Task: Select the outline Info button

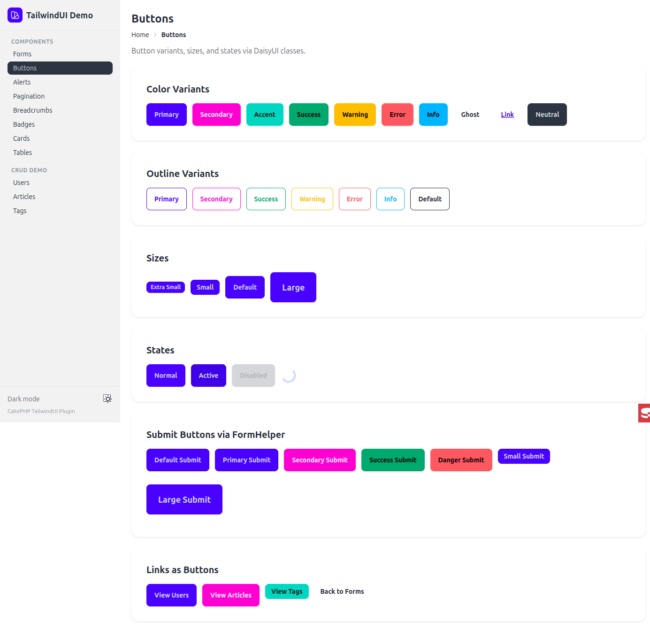Action: click(390, 199)
